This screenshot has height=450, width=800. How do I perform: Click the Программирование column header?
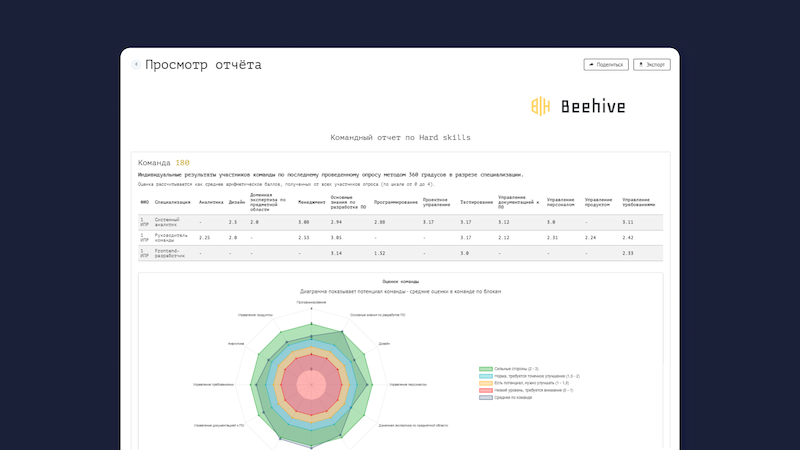[396, 203]
